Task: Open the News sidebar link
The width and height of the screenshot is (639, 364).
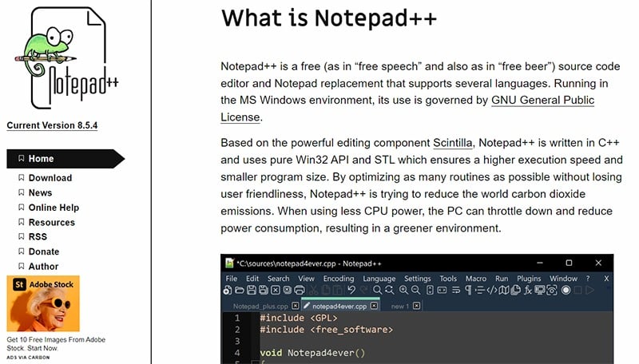Action: (x=41, y=192)
